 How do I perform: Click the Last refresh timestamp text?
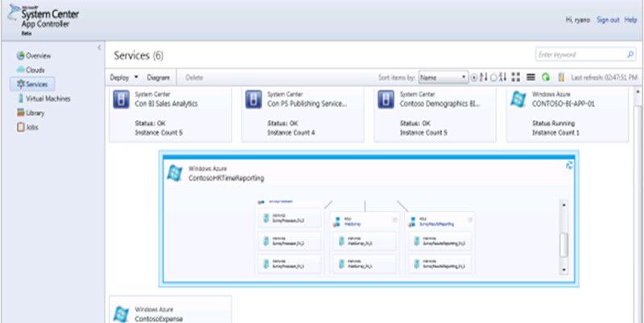[605, 77]
